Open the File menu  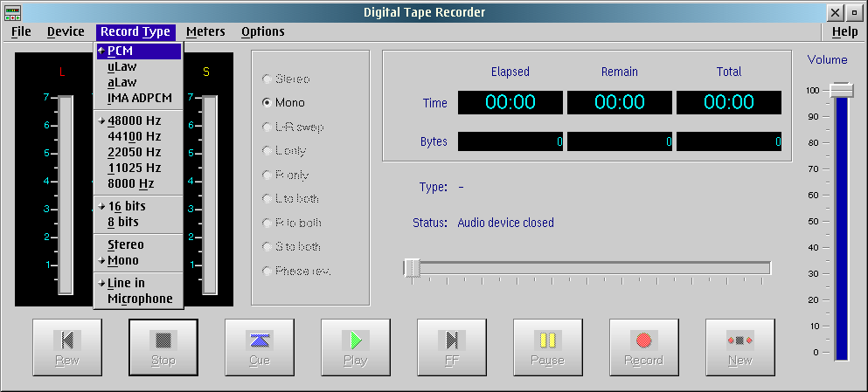click(21, 31)
